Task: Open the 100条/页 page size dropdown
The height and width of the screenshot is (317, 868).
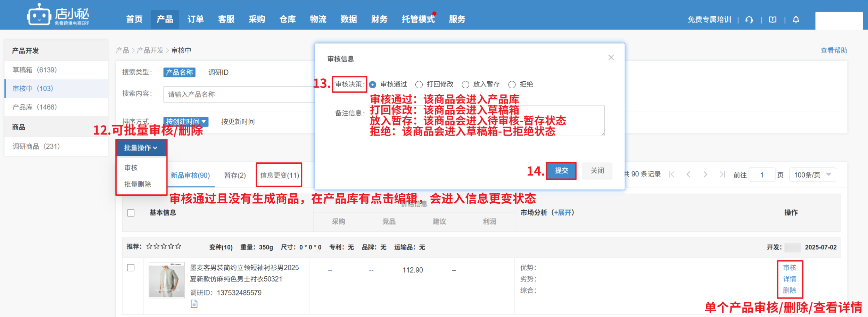Action: click(x=812, y=175)
